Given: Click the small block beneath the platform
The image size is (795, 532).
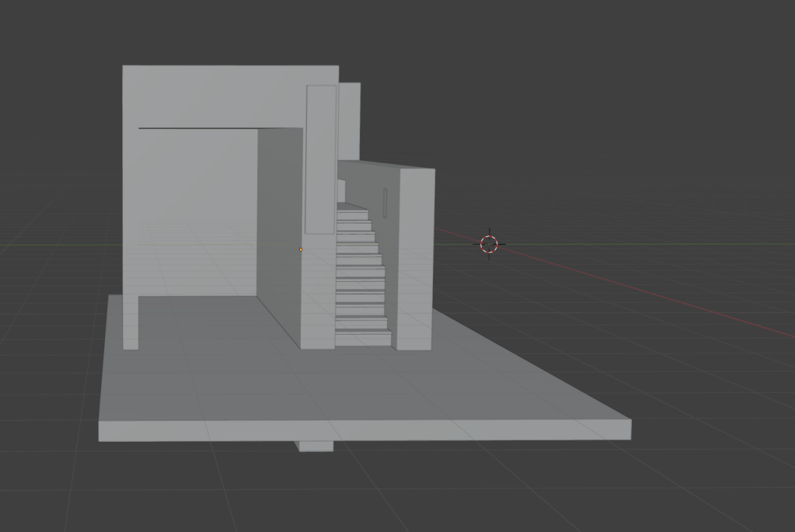Looking at the screenshot, I should pyautogui.click(x=315, y=446).
